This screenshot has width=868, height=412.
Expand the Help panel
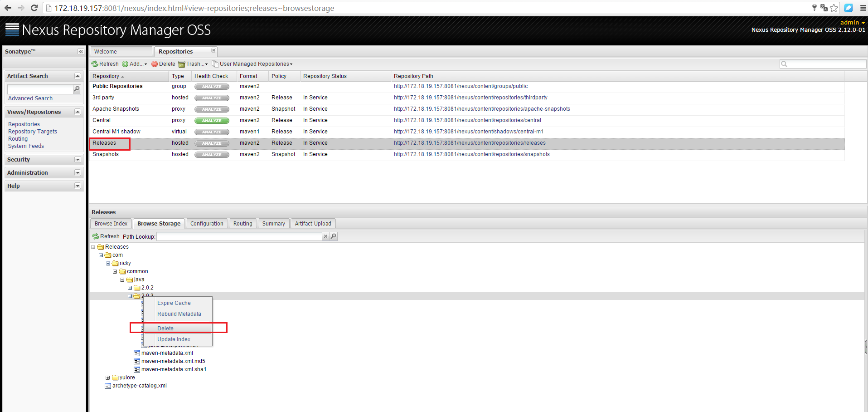pyautogui.click(x=78, y=186)
